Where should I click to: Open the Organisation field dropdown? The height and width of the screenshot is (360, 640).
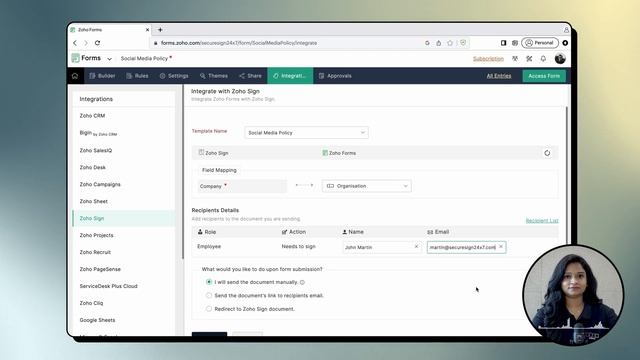click(x=367, y=186)
